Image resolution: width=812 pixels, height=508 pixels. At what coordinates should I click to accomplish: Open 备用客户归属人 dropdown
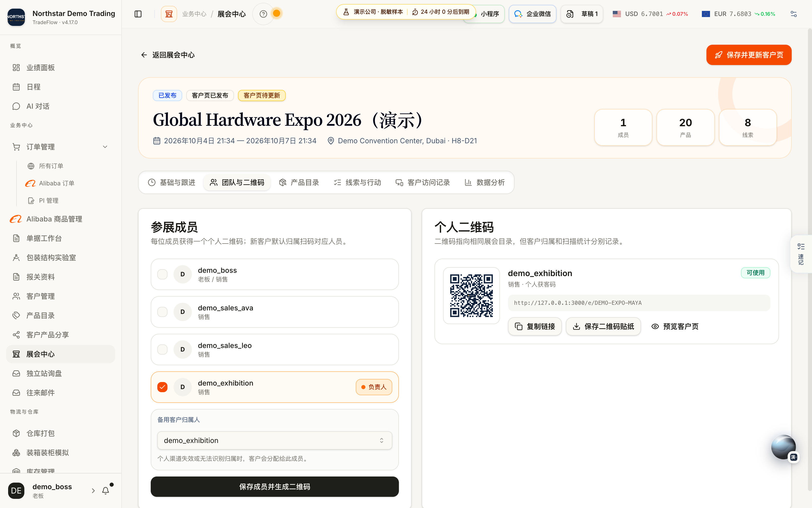tap(275, 440)
